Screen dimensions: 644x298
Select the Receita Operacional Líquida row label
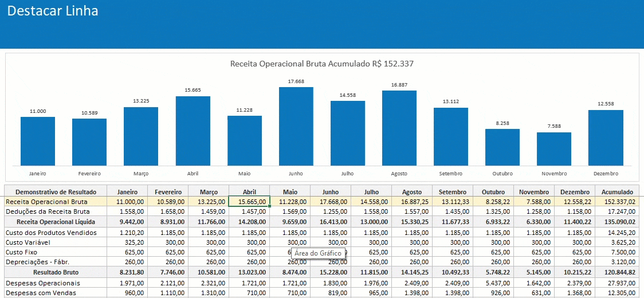pos(56,222)
